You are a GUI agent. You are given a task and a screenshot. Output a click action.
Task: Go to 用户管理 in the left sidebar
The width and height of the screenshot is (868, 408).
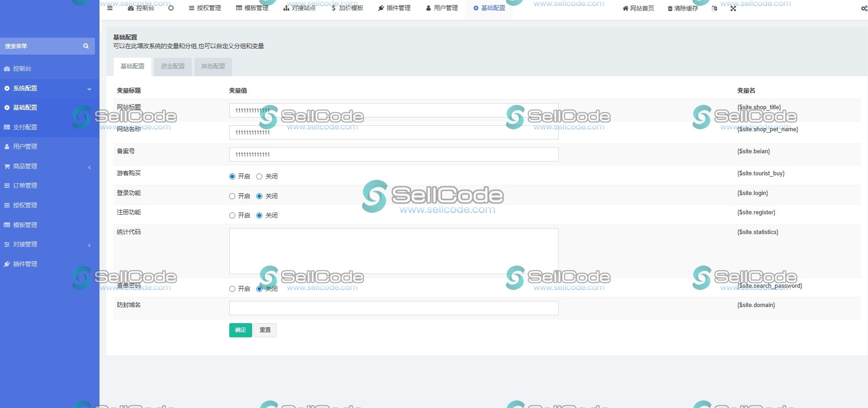50,146
